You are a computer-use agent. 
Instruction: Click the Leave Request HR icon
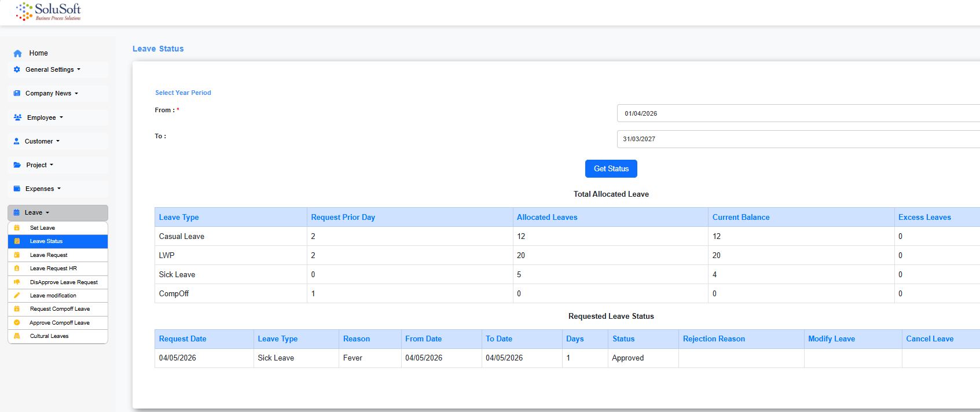click(x=17, y=268)
